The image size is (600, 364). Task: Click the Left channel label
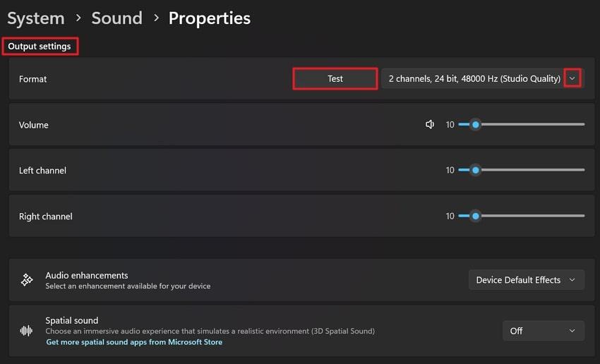click(x=42, y=171)
